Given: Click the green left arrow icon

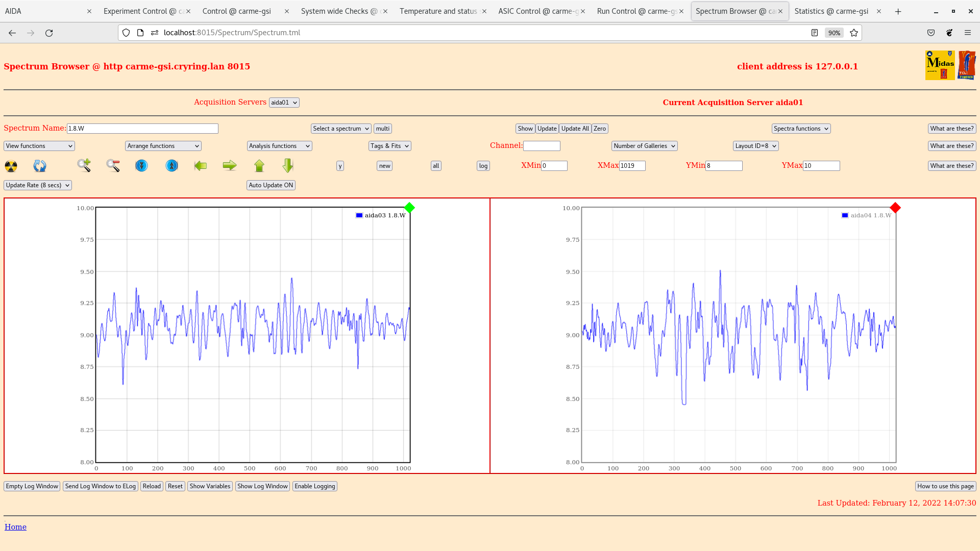Looking at the screenshot, I should (x=201, y=165).
